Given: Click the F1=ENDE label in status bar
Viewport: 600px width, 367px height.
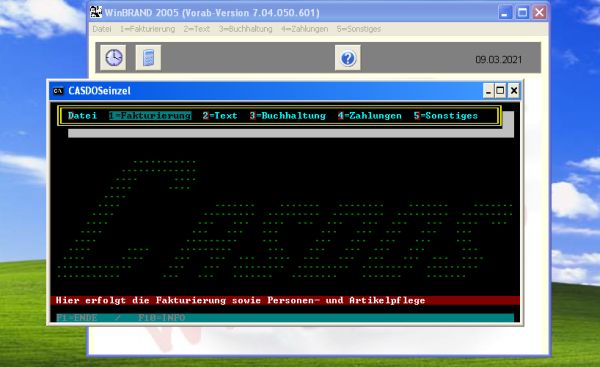Looking at the screenshot, I should click(x=77, y=318).
